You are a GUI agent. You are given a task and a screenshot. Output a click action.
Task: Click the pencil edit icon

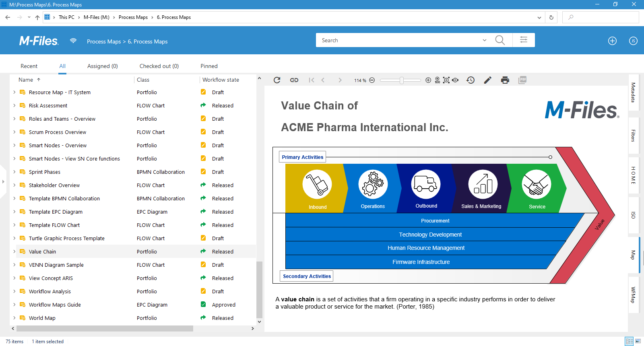(487, 80)
